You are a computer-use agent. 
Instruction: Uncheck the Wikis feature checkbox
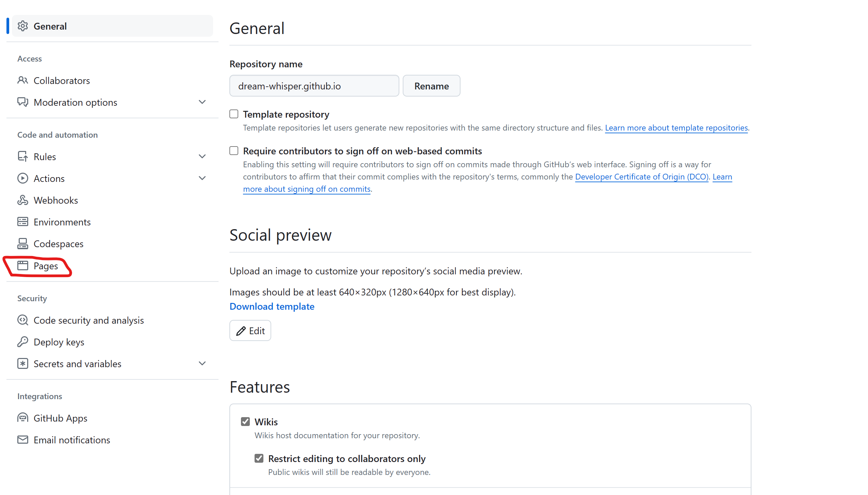click(x=245, y=422)
